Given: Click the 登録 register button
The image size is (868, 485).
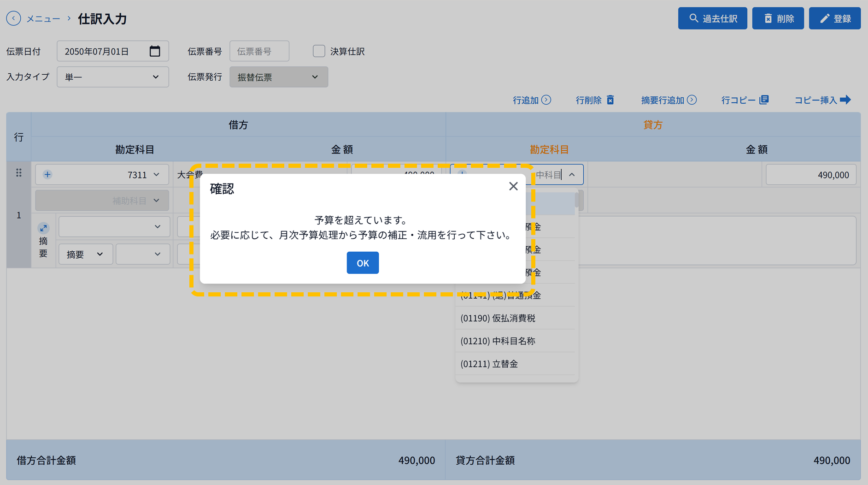Looking at the screenshot, I should (834, 18).
